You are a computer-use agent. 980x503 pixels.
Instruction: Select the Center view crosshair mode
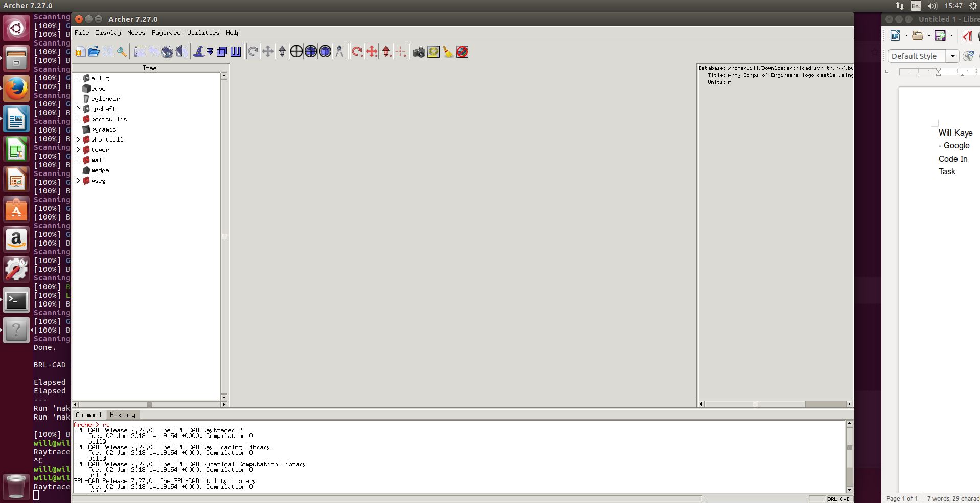296,52
